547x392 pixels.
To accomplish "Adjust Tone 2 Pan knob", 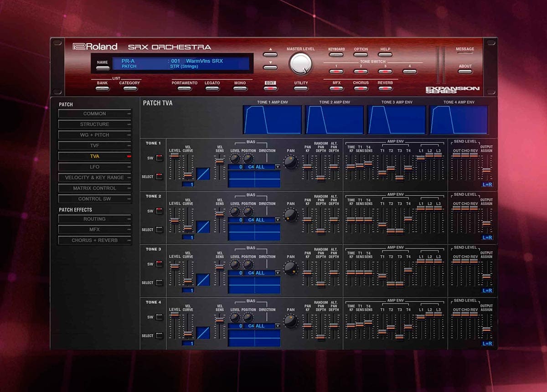I will coord(291,215).
